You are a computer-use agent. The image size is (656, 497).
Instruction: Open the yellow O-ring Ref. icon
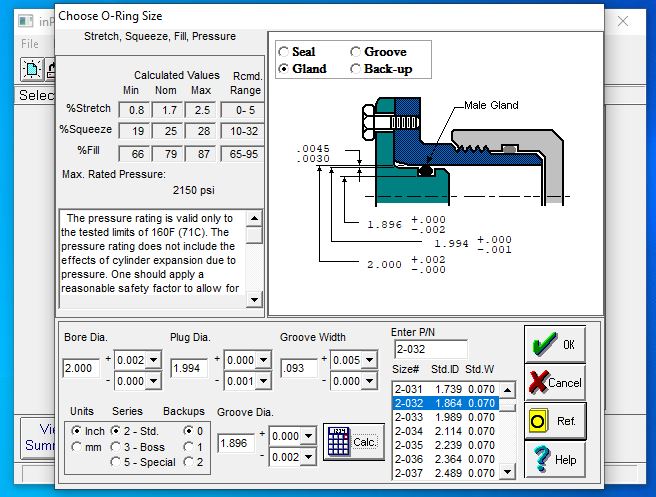tap(538, 421)
